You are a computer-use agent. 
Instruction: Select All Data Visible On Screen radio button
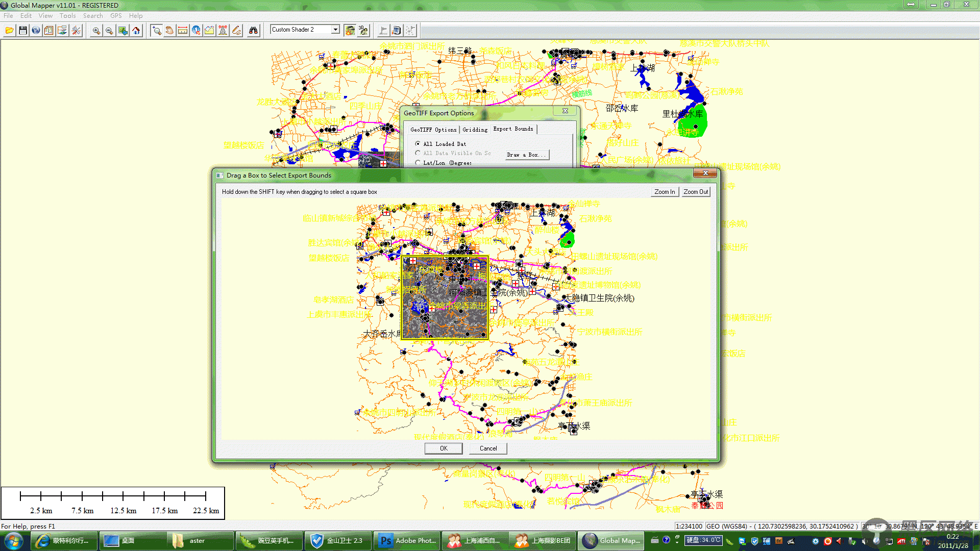pyautogui.click(x=418, y=154)
